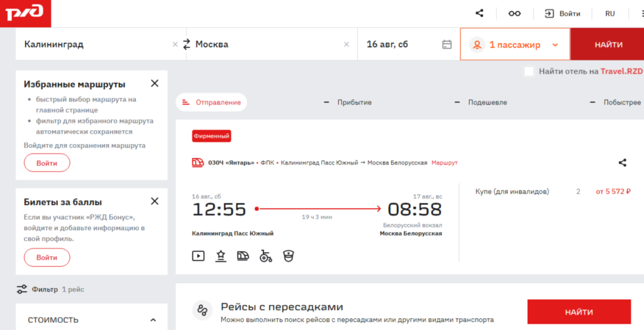Enable the visually impaired version glasses icon
This screenshot has height=330, width=644.
tap(514, 14)
